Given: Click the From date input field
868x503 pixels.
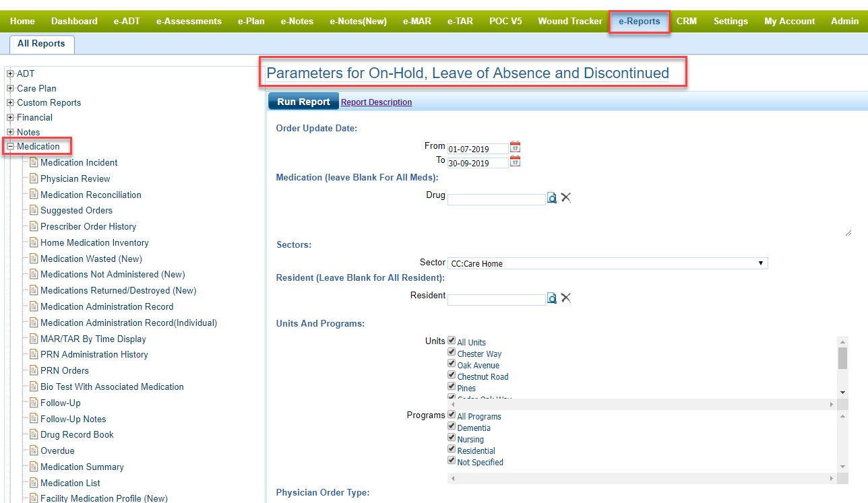Looking at the screenshot, I should coord(478,149).
